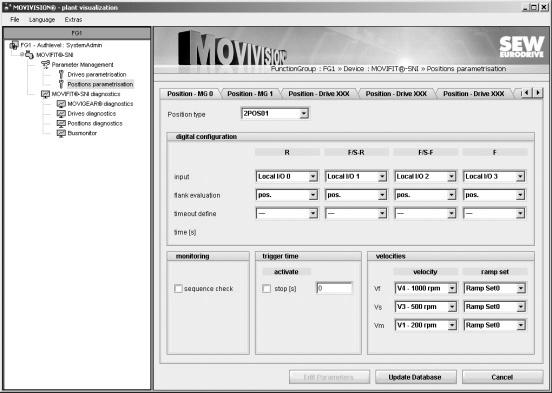Screen dimensions: 552x393
Task: Click the right tab scroll arrow
Action: tap(538, 93)
